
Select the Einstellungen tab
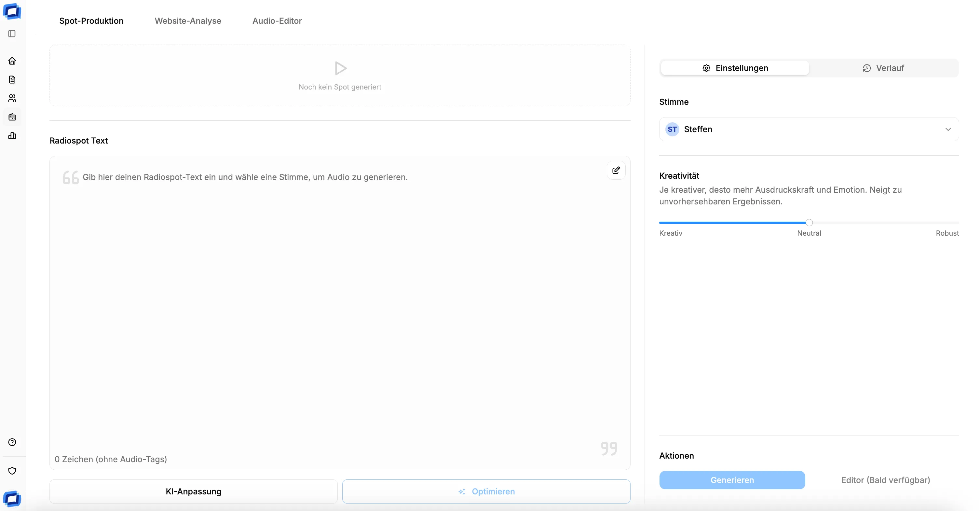[x=735, y=68]
